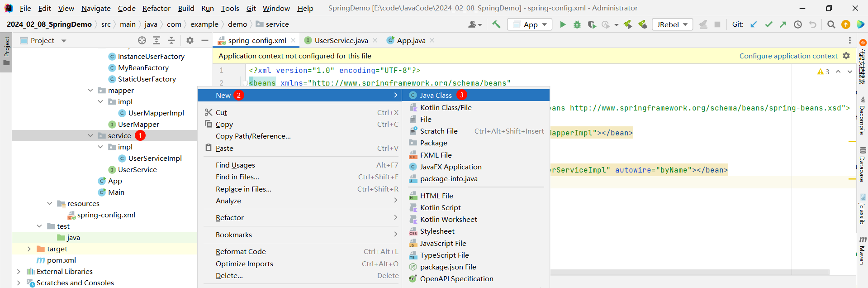Viewport: 868px width, 288px height.
Task: Open the Project view dropdown arrow
Action: [64, 41]
